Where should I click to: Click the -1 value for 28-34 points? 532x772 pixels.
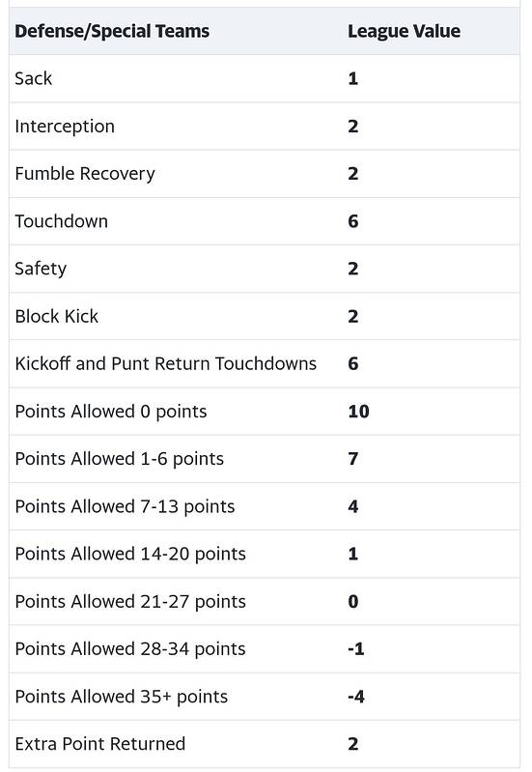pos(356,649)
